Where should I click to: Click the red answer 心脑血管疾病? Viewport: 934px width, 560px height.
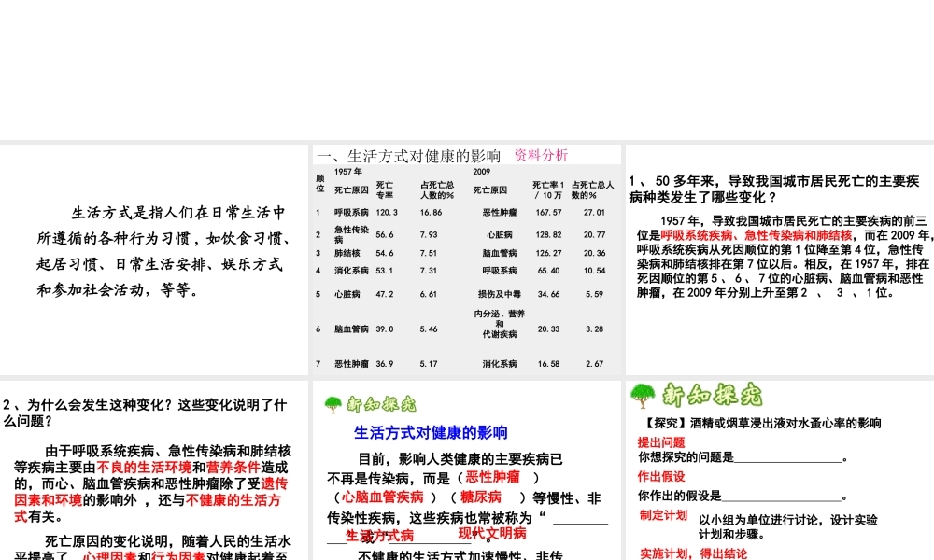coord(382,497)
